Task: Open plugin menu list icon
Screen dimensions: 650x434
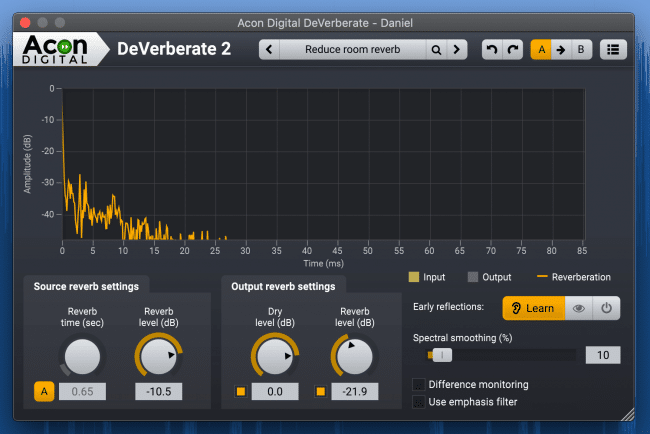Action: (x=613, y=50)
